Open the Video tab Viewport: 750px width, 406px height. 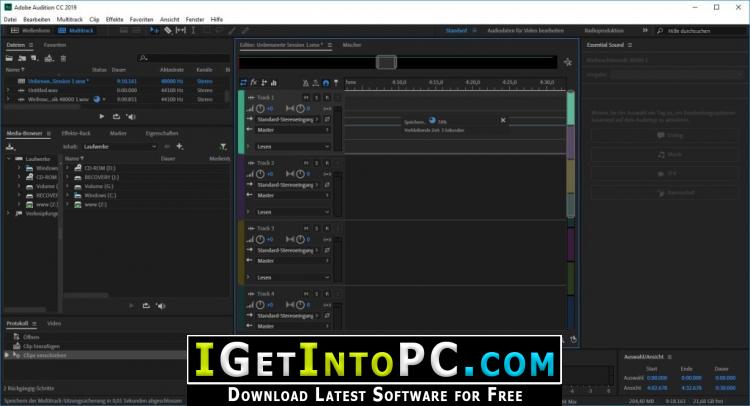54,324
